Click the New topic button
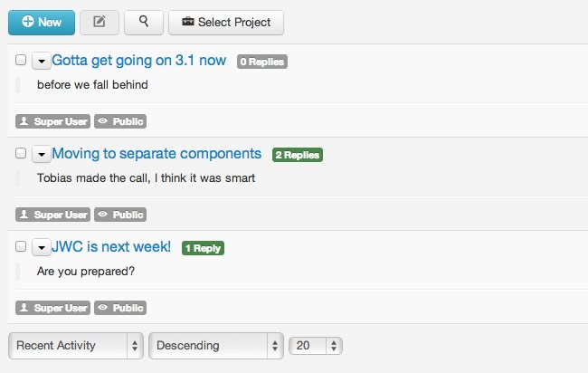The width and height of the screenshot is (588, 373). tap(42, 23)
